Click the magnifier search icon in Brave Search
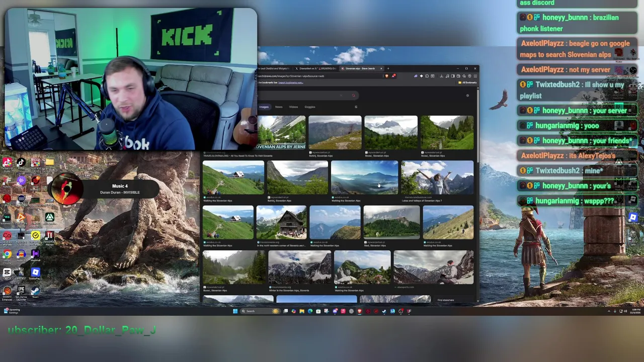The width and height of the screenshot is (644, 362). [353, 96]
